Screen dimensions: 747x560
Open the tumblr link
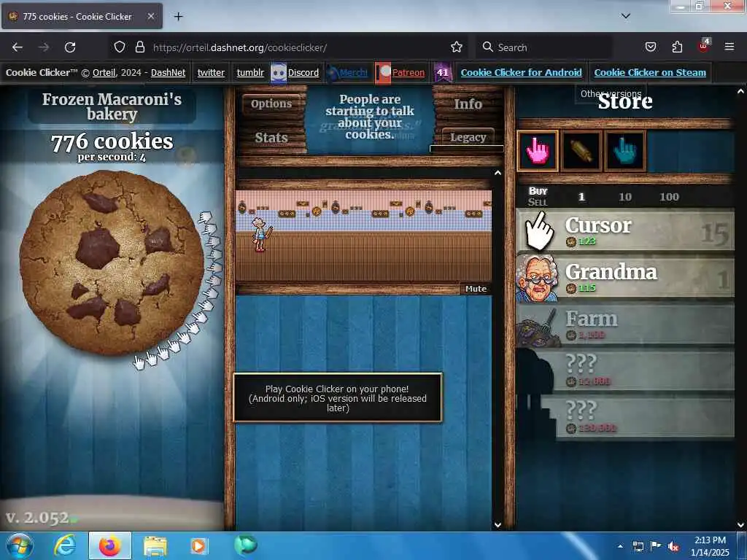(x=250, y=72)
